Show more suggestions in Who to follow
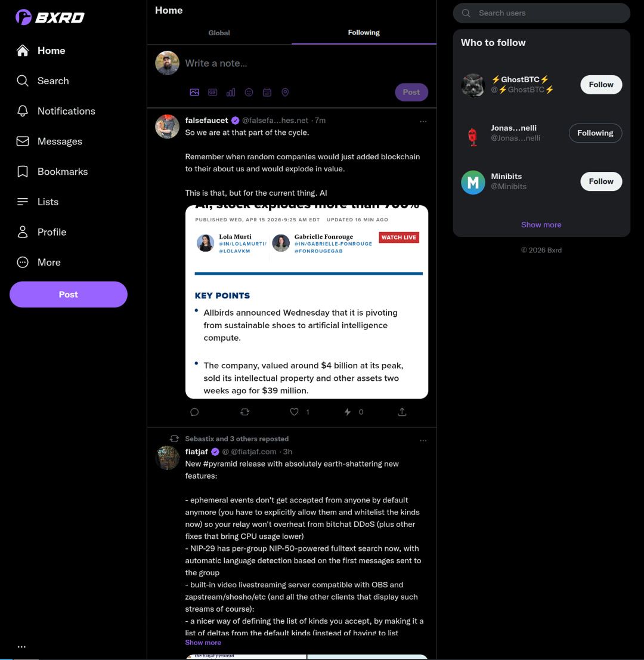 pyautogui.click(x=541, y=225)
